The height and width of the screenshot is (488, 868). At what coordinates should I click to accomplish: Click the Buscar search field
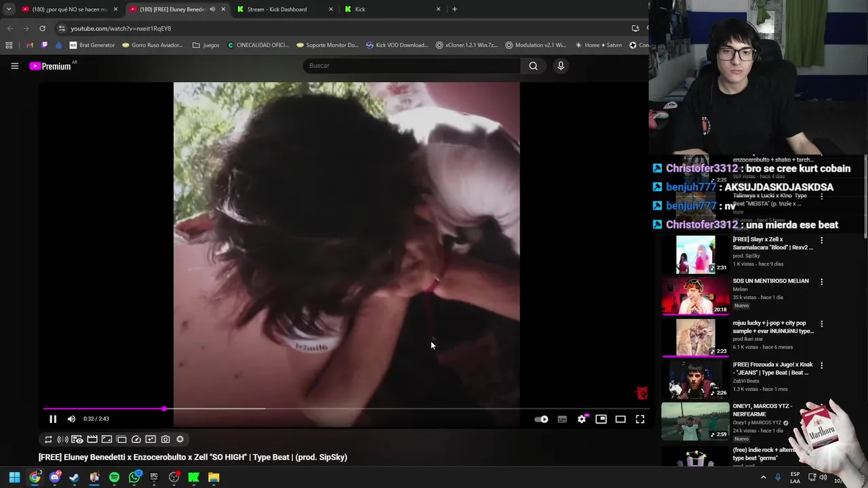point(412,66)
